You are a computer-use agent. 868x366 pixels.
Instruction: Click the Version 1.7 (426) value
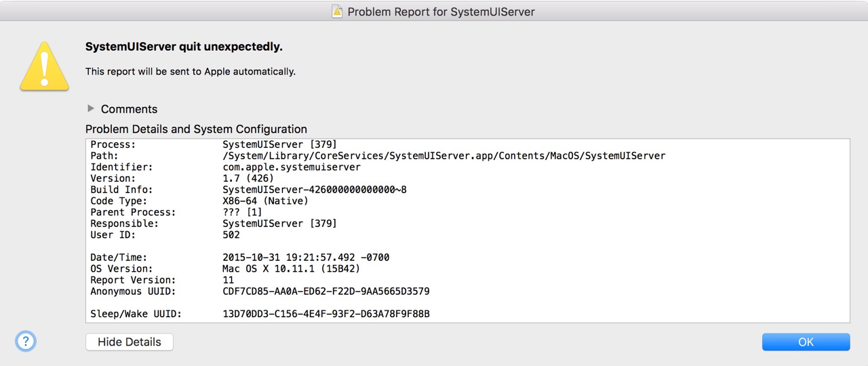click(248, 178)
